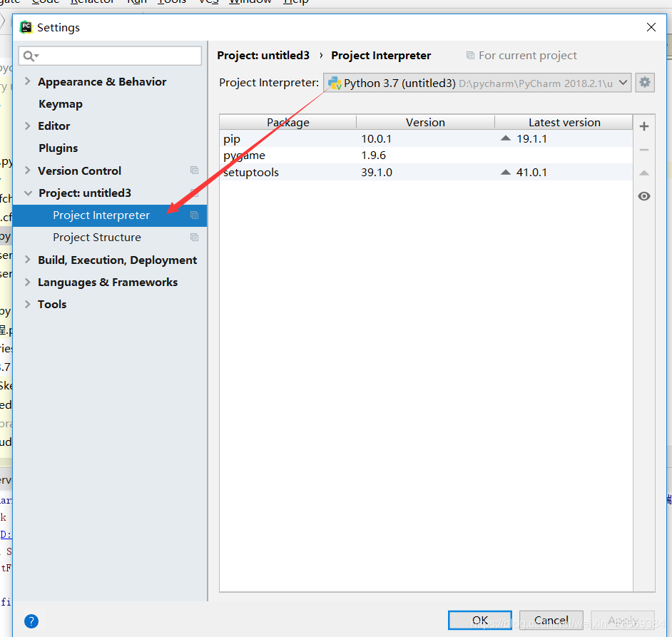Open the Code menu in PyCharm
Screen dimensions: 672x637
(46, 2)
